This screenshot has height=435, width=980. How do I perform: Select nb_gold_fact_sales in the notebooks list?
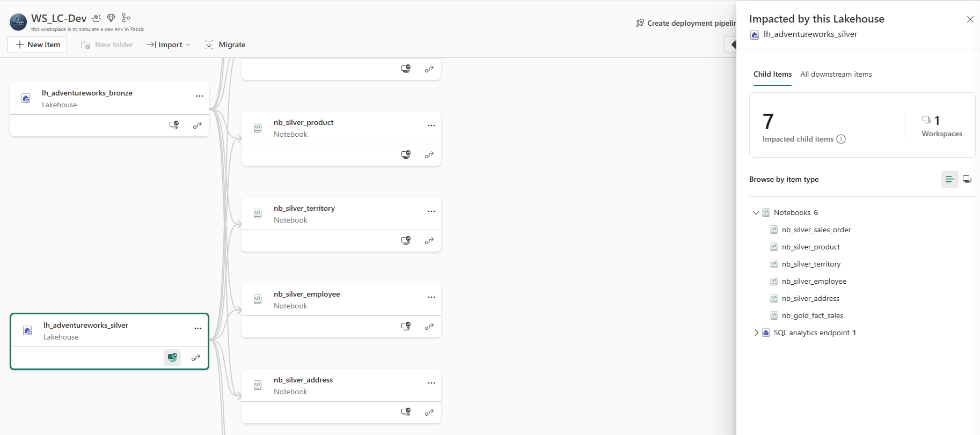coord(812,315)
